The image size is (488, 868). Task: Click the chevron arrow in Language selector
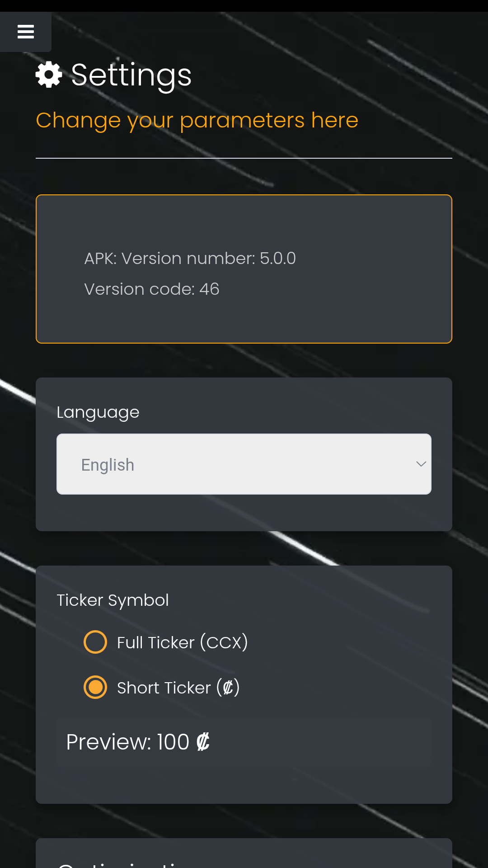coord(421,464)
